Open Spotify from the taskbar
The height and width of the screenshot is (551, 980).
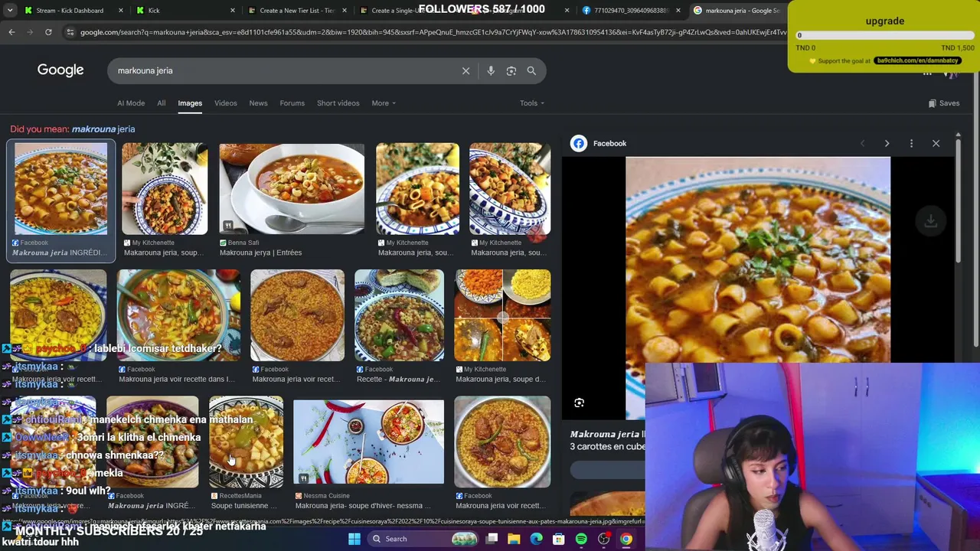coord(581,539)
